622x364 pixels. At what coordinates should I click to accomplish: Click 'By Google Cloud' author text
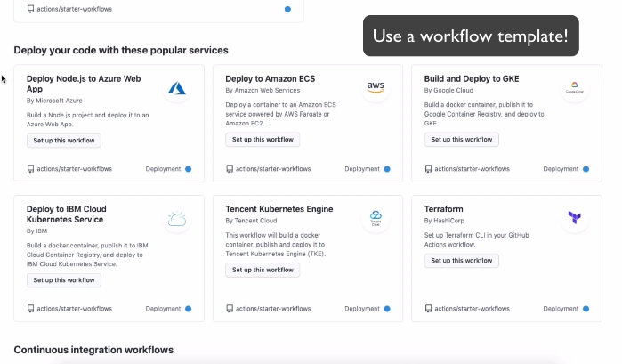(x=448, y=91)
